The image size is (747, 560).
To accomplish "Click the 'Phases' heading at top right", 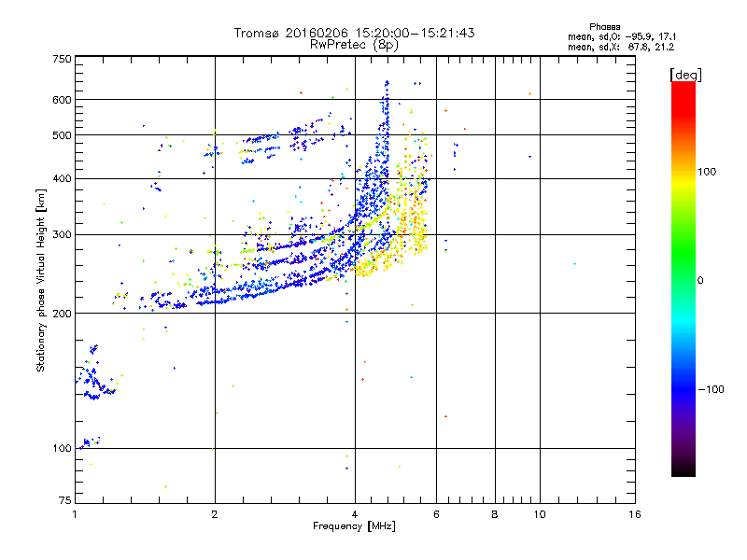I will 604,27.
